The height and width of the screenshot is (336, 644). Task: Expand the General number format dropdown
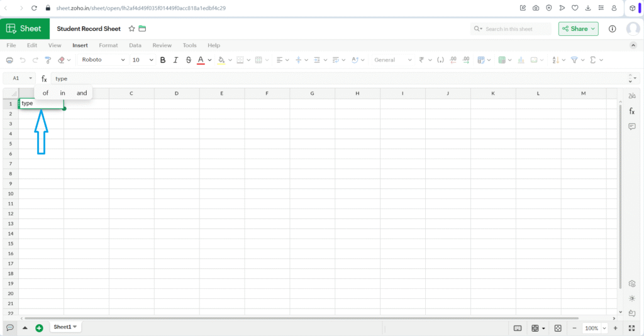tap(392, 60)
